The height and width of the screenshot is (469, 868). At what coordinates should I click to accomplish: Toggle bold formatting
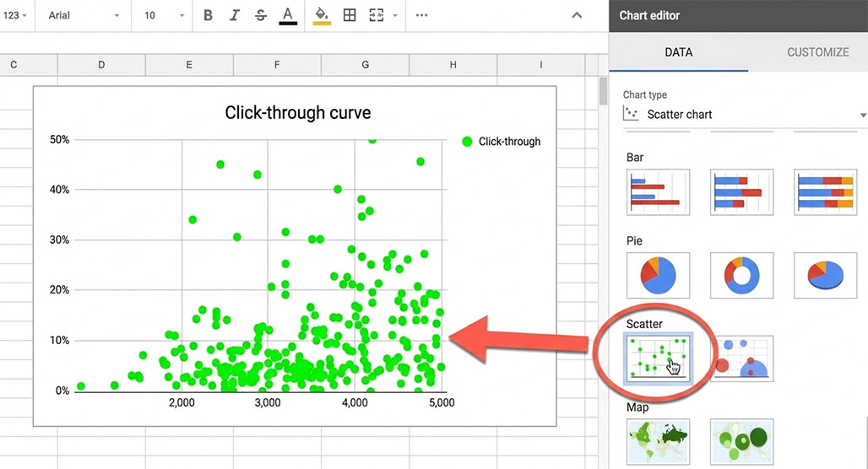[209, 15]
